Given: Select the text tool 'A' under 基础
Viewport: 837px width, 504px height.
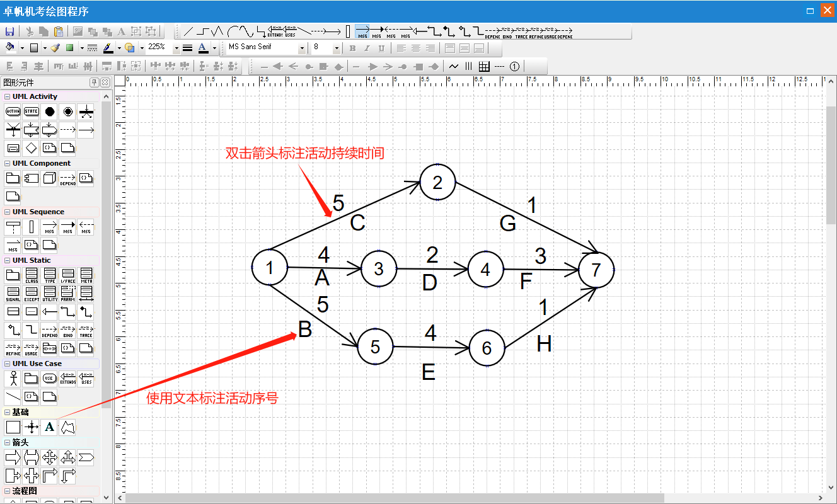Looking at the screenshot, I should 49,427.
